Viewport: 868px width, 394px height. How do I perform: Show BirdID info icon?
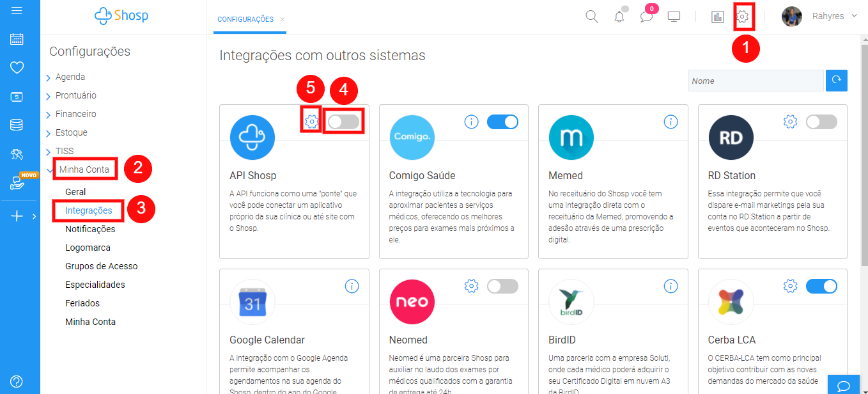[x=670, y=286]
